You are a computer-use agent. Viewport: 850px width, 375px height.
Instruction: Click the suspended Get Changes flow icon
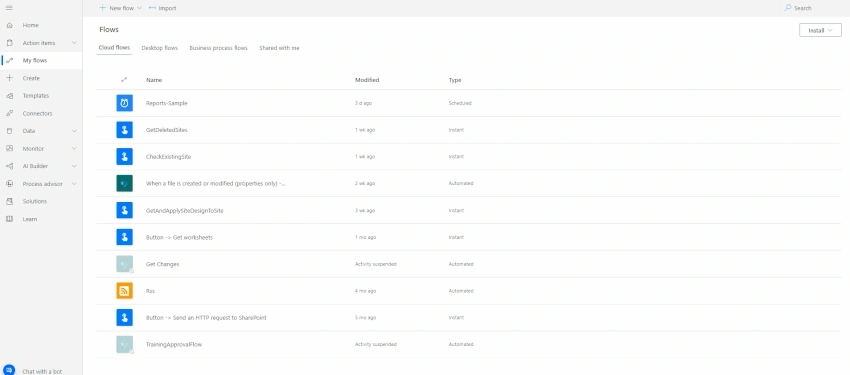125,264
